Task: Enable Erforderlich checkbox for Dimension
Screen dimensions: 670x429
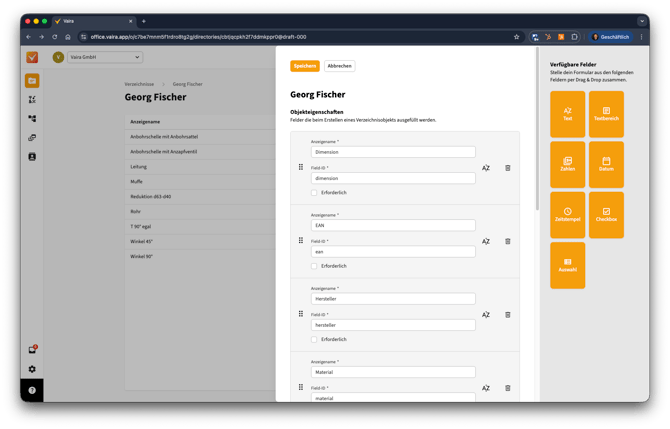Action: [x=314, y=193]
